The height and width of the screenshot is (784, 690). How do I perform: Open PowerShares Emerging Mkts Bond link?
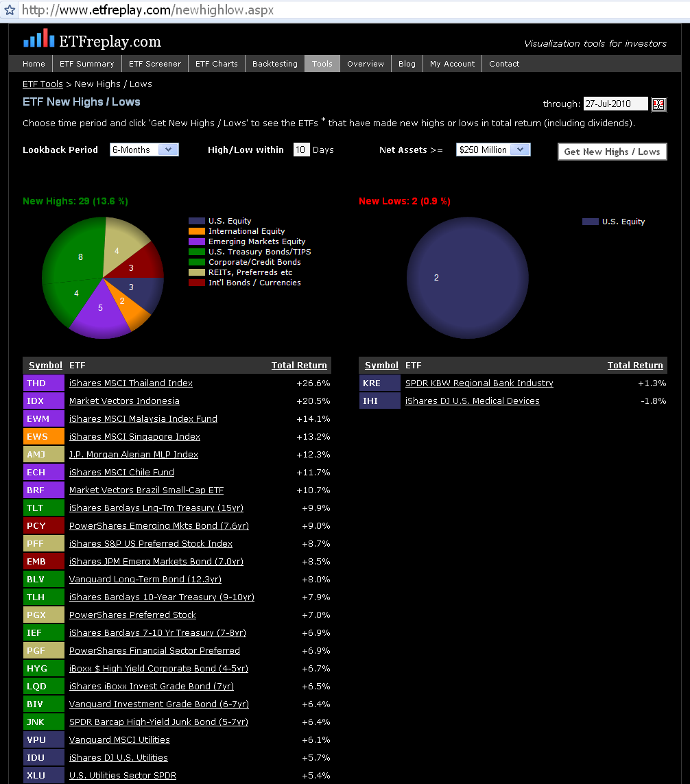pos(159,526)
